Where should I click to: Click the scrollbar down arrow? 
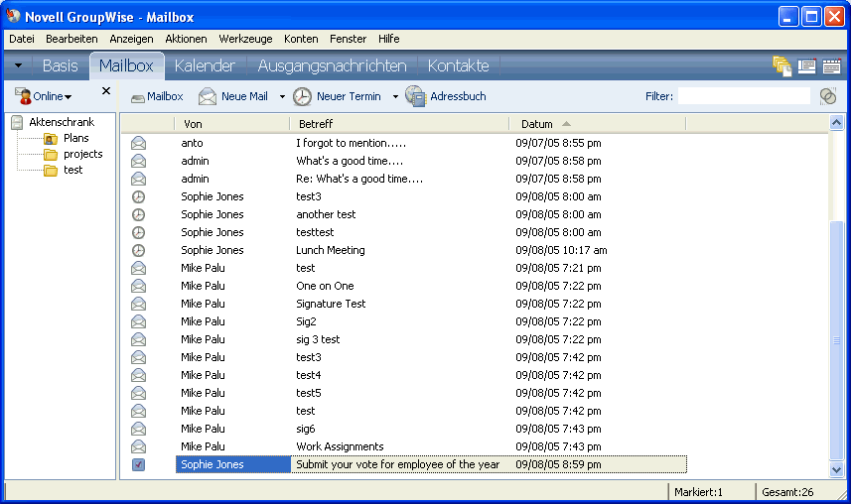(836, 470)
